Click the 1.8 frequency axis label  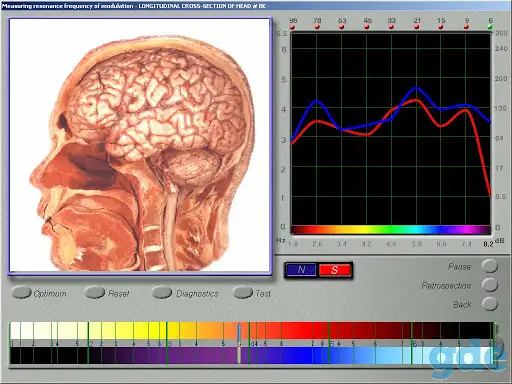point(293,244)
